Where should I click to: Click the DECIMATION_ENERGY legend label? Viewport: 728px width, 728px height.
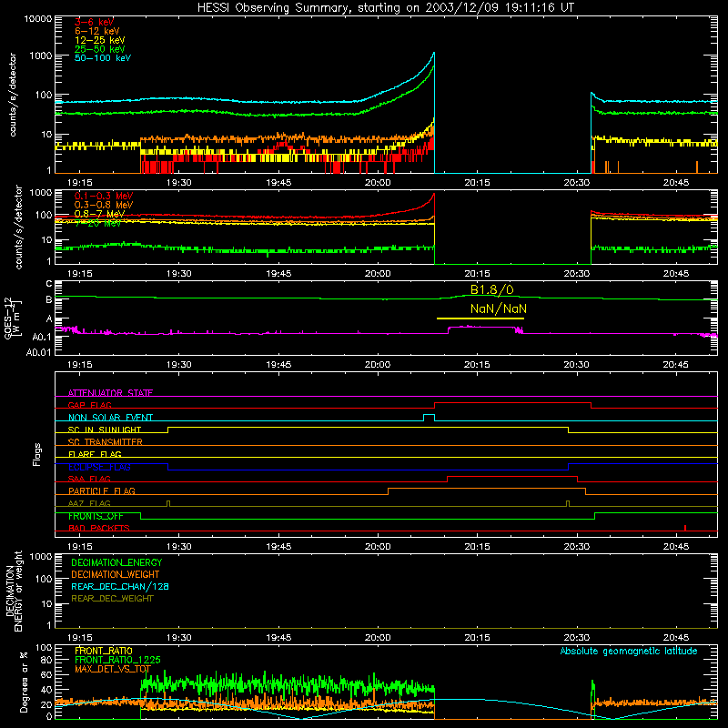coord(116,562)
